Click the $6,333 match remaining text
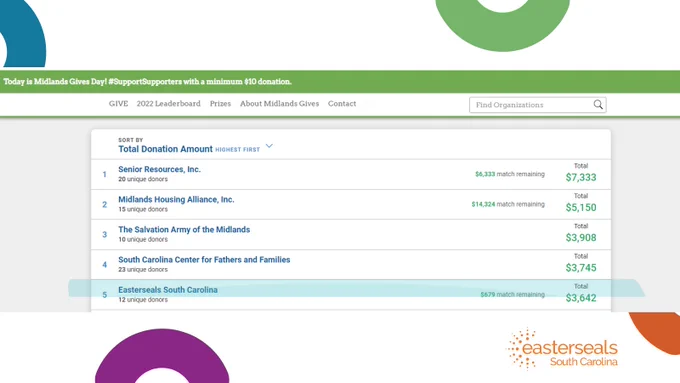Image resolution: width=680 pixels, height=383 pixels. (x=510, y=174)
